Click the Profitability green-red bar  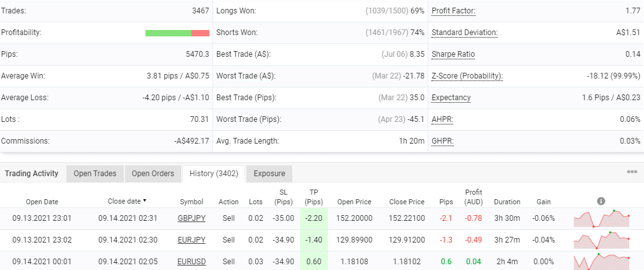[177, 33]
